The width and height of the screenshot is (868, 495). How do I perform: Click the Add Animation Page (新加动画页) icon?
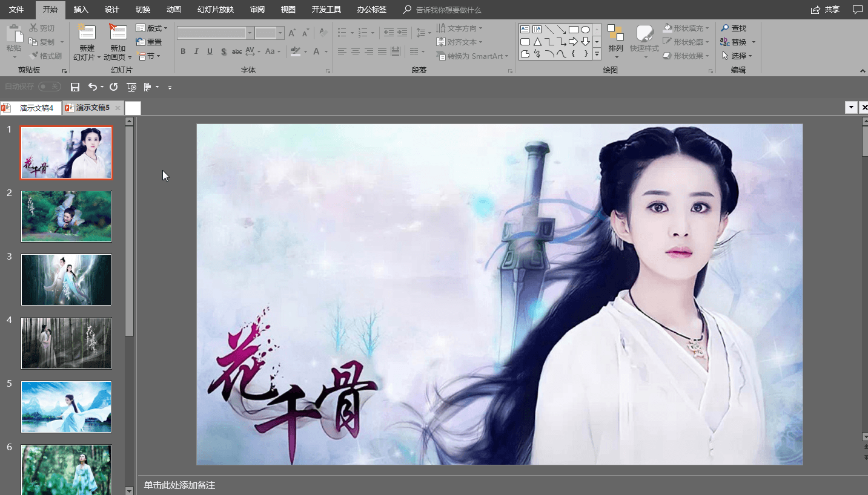pyautogui.click(x=118, y=33)
